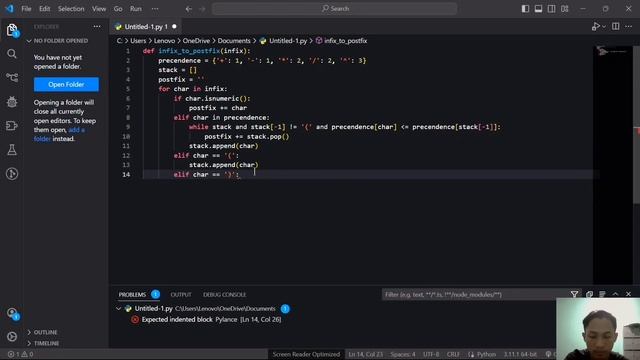Select the Untitled-1.py editor tab
This screenshot has width=640, height=360.
coord(145,27)
